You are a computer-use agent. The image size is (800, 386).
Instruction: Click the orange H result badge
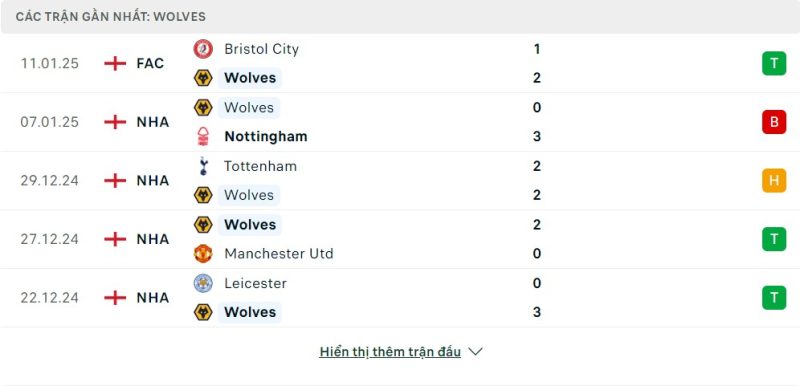(x=774, y=181)
